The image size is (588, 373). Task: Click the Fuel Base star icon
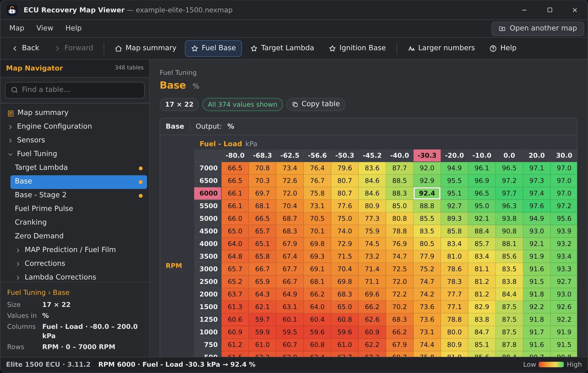pos(195,49)
